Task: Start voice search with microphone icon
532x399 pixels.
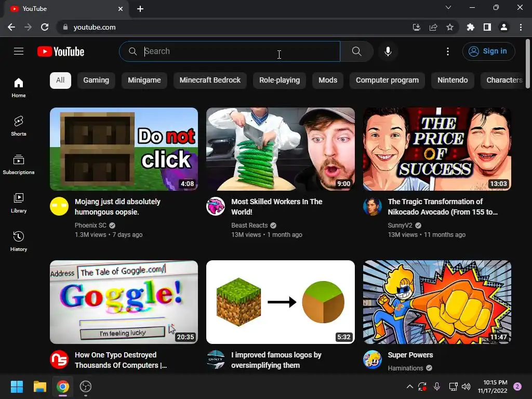Action: pyautogui.click(x=388, y=51)
